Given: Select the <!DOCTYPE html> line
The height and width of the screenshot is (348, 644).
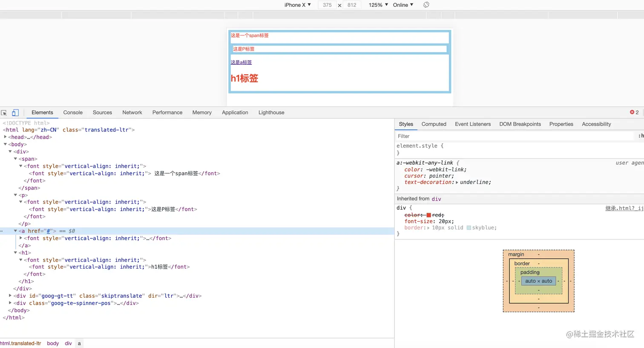Looking at the screenshot, I should (x=26, y=123).
